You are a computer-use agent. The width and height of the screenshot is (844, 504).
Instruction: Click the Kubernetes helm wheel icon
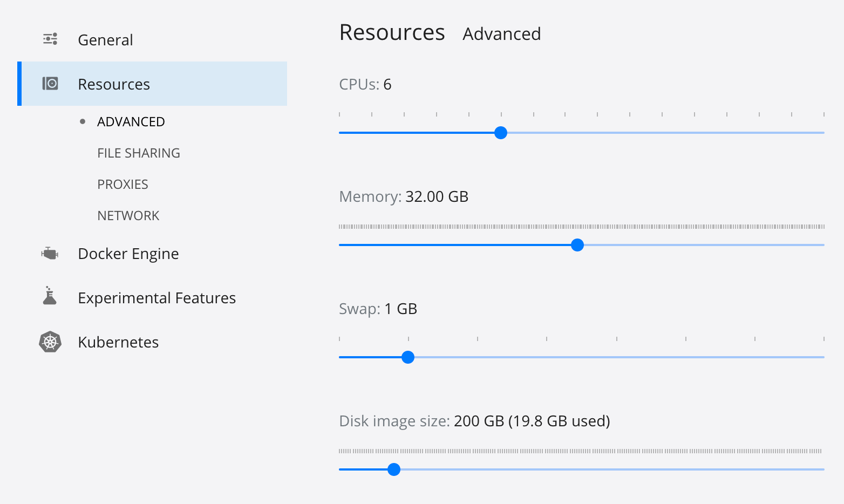[x=50, y=342]
